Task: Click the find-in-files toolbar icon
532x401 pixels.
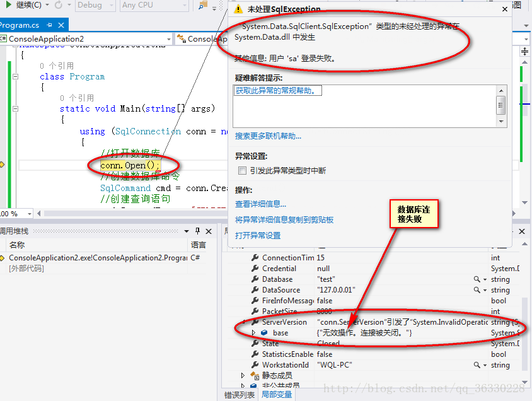Action: point(203,5)
